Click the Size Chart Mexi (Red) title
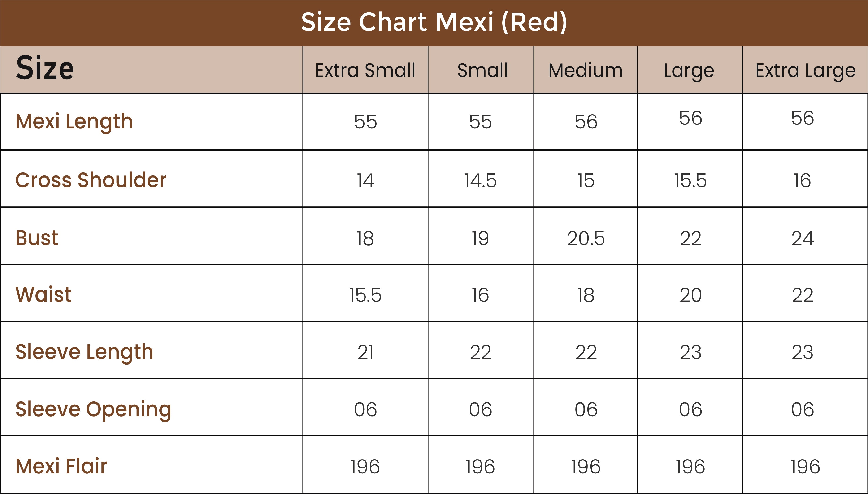 (434, 22)
